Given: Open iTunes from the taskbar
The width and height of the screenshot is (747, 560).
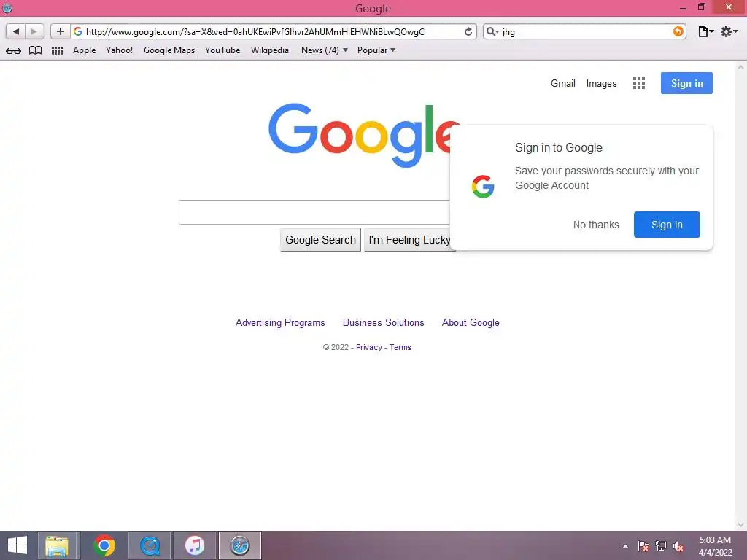Looking at the screenshot, I should coord(194,545).
